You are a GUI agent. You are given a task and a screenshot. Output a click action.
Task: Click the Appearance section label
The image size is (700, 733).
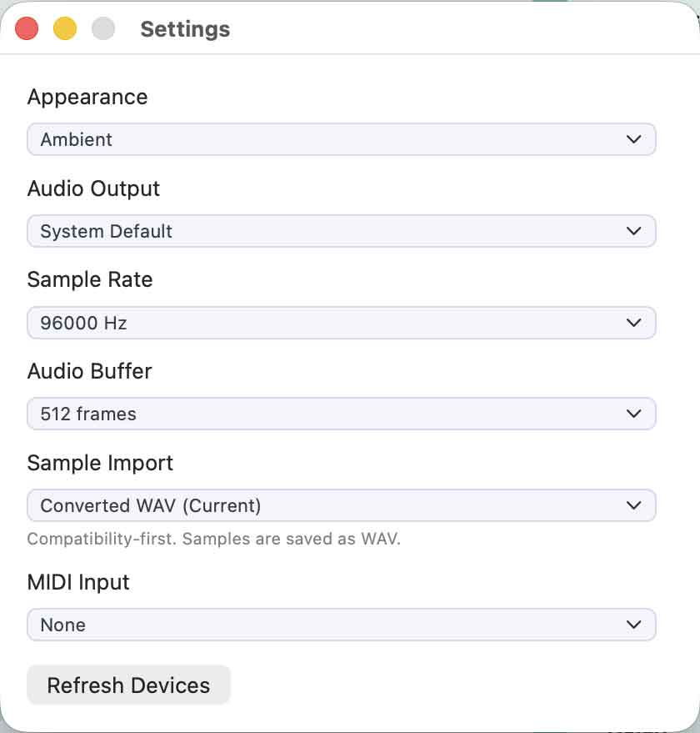tap(87, 97)
